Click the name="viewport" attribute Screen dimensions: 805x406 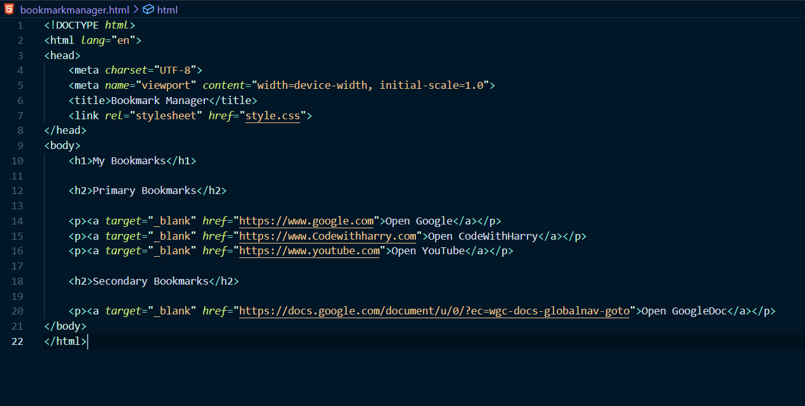(x=151, y=85)
